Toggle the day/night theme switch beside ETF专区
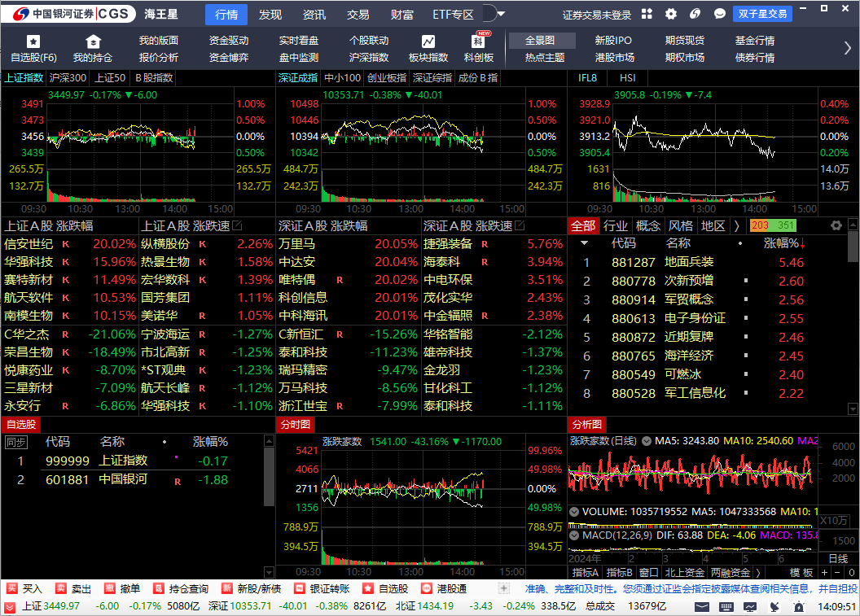Screen dimensions: 860x616 pos(490,12)
